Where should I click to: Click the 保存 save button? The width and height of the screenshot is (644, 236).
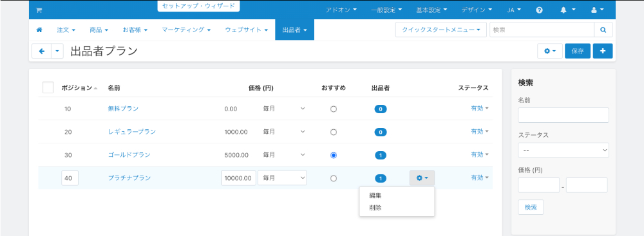(578, 51)
